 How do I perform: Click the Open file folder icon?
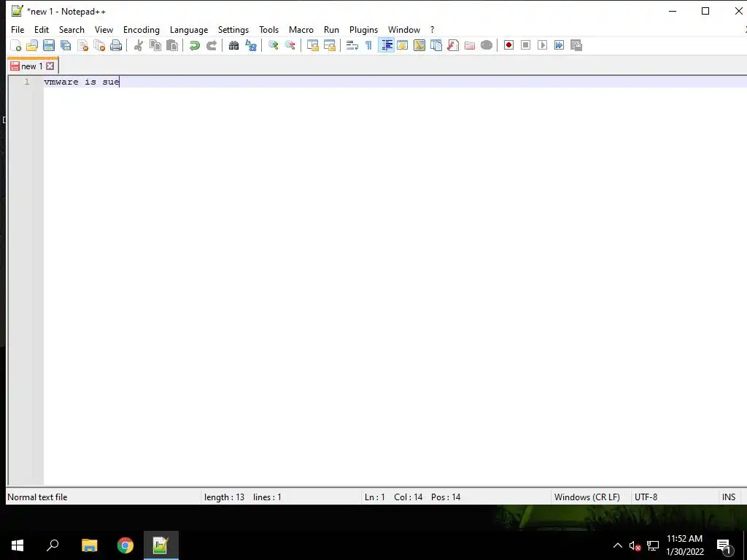point(32,45)
